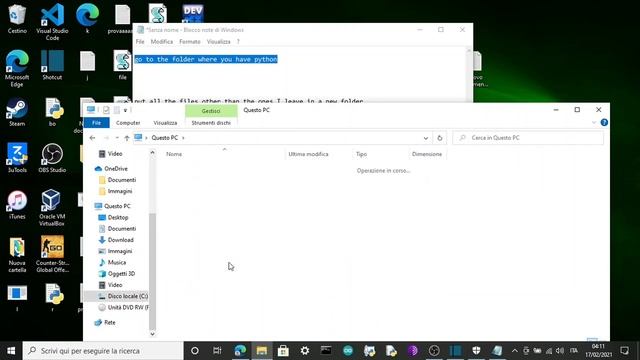Open Oggetti 3D in the navigation pane
The width and height of the screenshot is (640, 360).
pos(121,274)
